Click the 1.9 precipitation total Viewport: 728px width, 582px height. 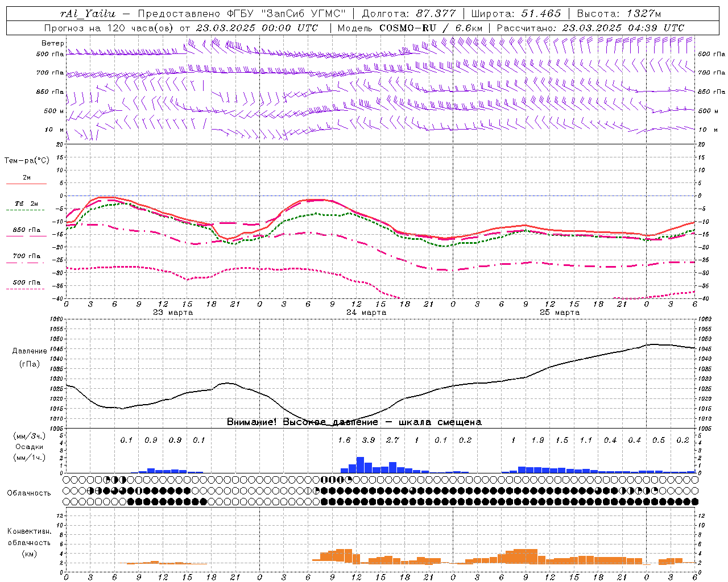[537, 440]
